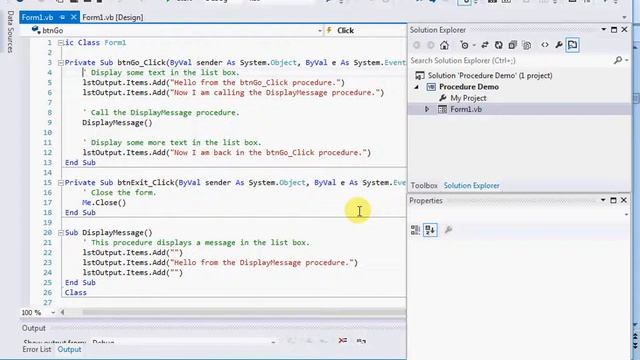Image resolution: width=640 pixels, height=360 pixels.
Task: Click Forward arrow in Solution Explorer toolbar
Action: (430, 45)
